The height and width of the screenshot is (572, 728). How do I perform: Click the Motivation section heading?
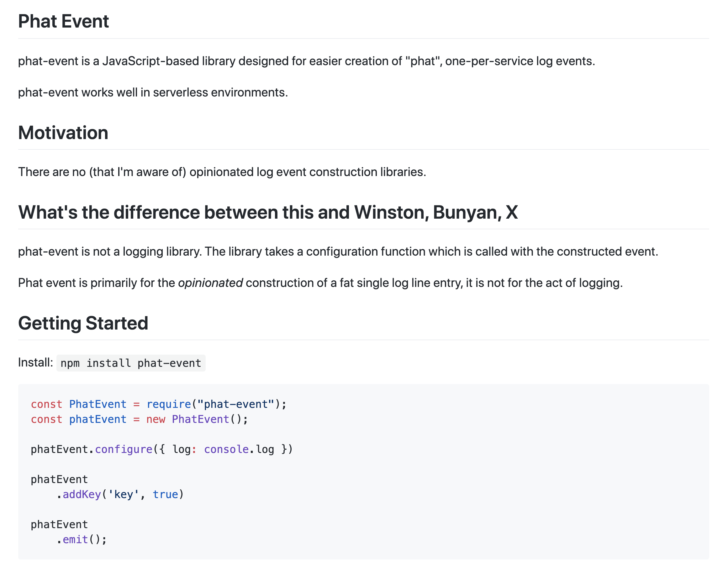(63, 133)
